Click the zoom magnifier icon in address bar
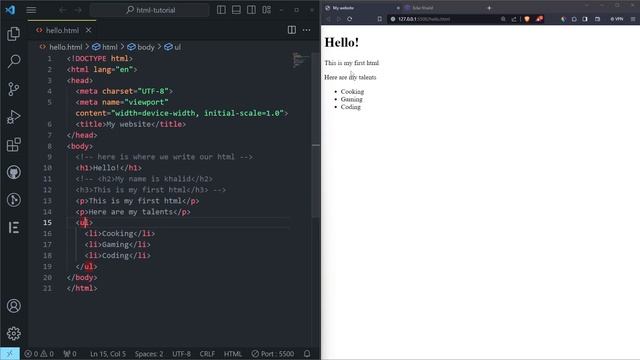This screenshot has width=640, height=360. point(503,19)
